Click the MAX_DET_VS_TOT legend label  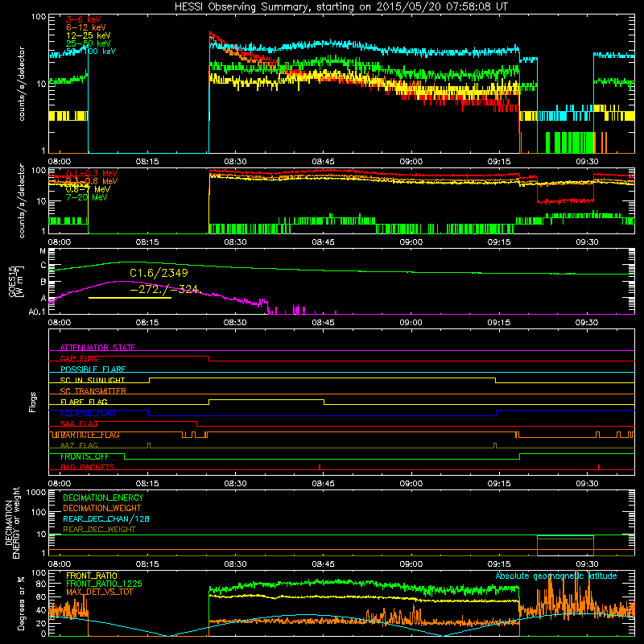tap(100, 592)
